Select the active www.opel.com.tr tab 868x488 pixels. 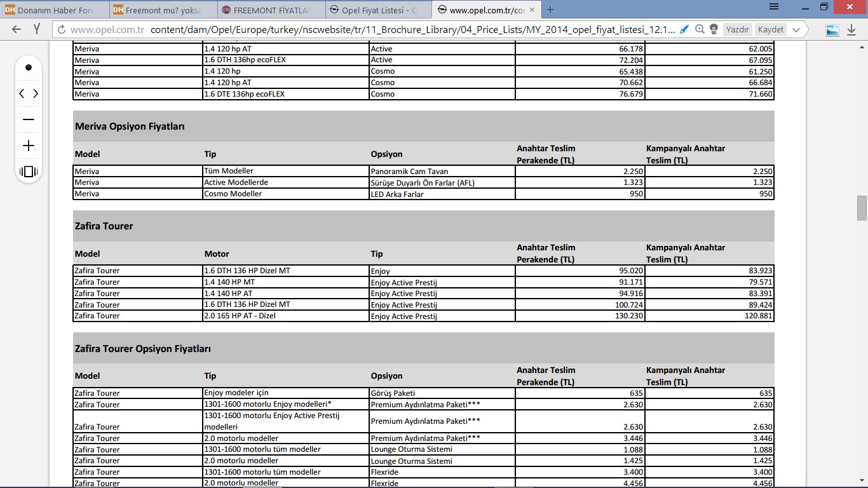point(487,10)
